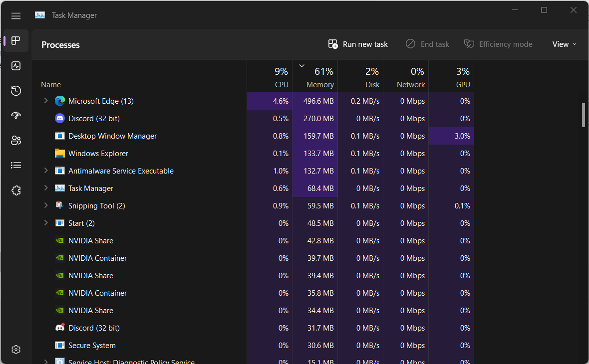Click the Efficiency mode button

click(x=498, y=44)
